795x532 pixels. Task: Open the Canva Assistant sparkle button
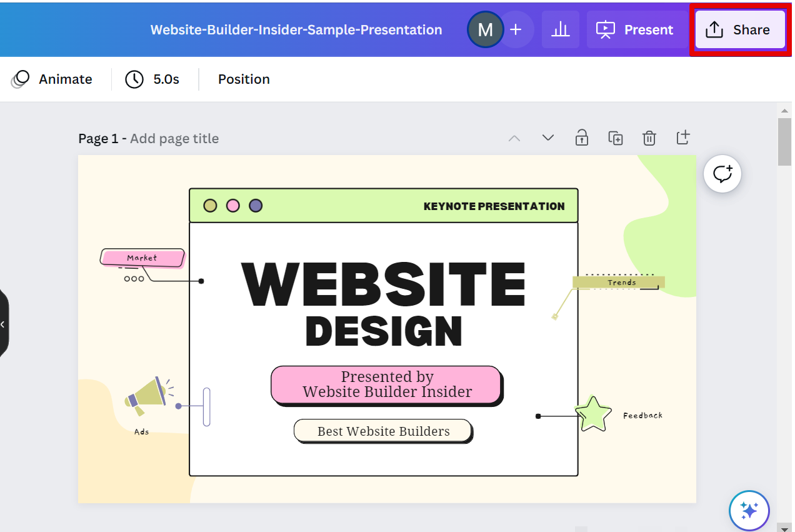coord(749,510)
